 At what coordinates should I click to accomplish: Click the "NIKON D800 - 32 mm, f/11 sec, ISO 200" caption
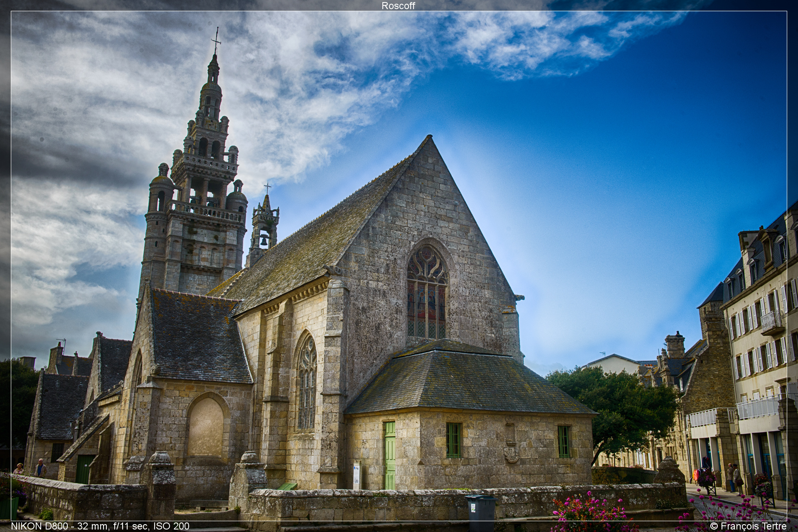pos(100,526)
